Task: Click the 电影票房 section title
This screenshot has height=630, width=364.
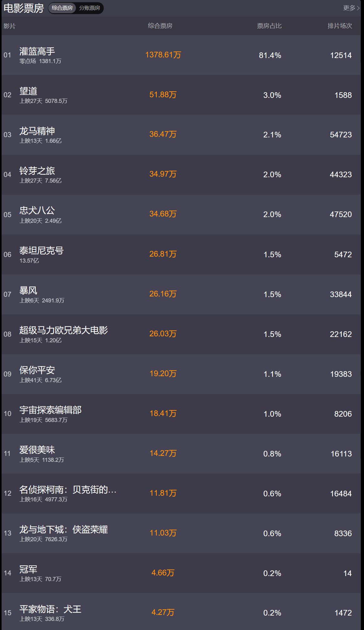Action: 24,8
